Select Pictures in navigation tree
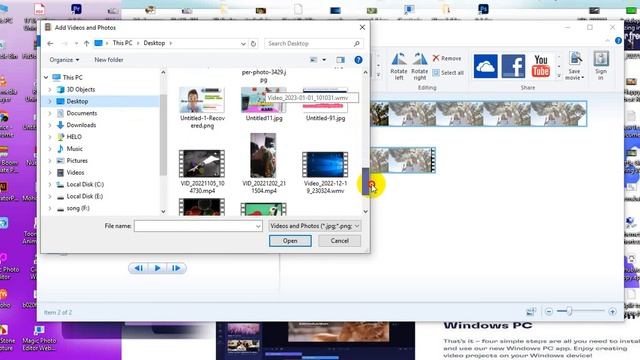This screenshot has height=360, width=640. [x=77, y=161]
